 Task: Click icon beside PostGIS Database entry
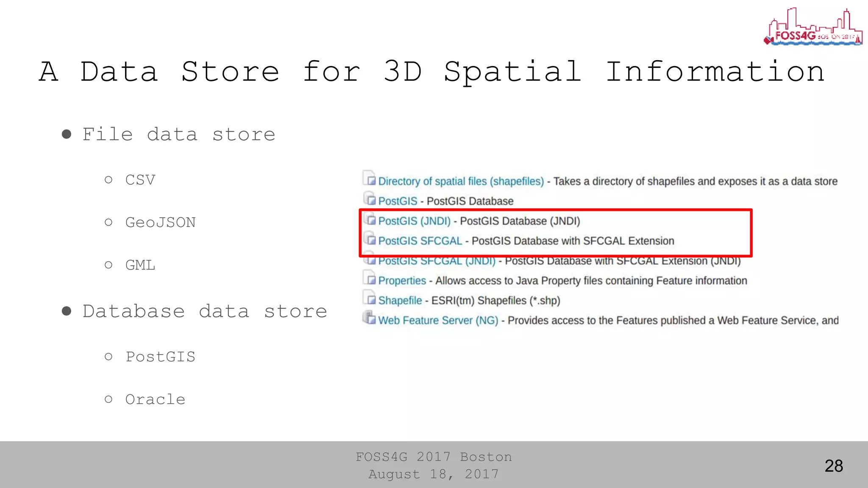point(369,199)
